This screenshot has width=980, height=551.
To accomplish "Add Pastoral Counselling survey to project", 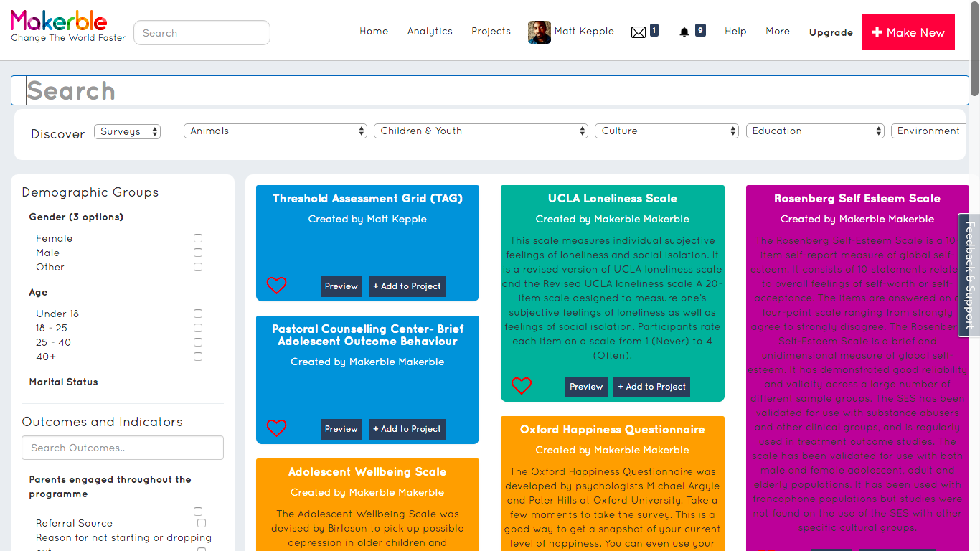I will point(407,429).
